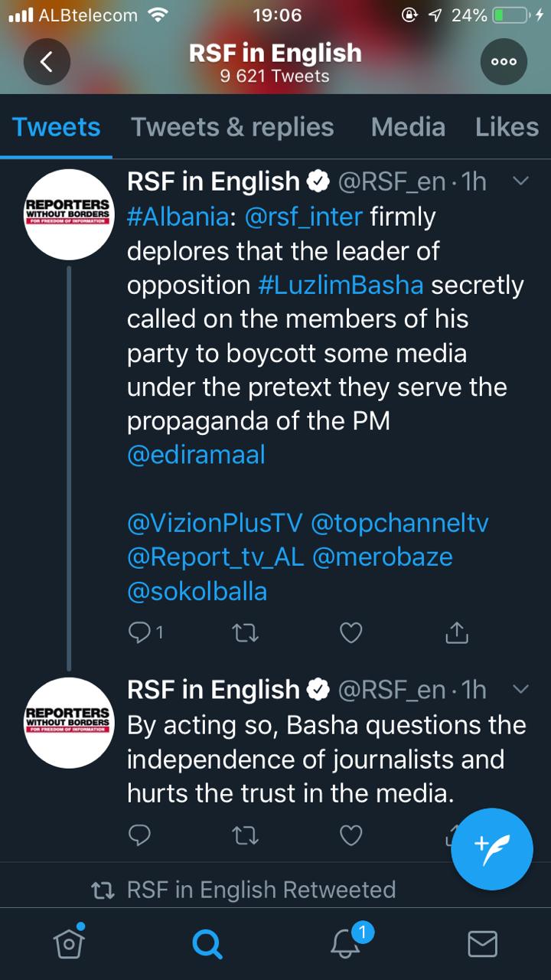Switch to the Media tab
551x980 pixels.
click(408, 127)
